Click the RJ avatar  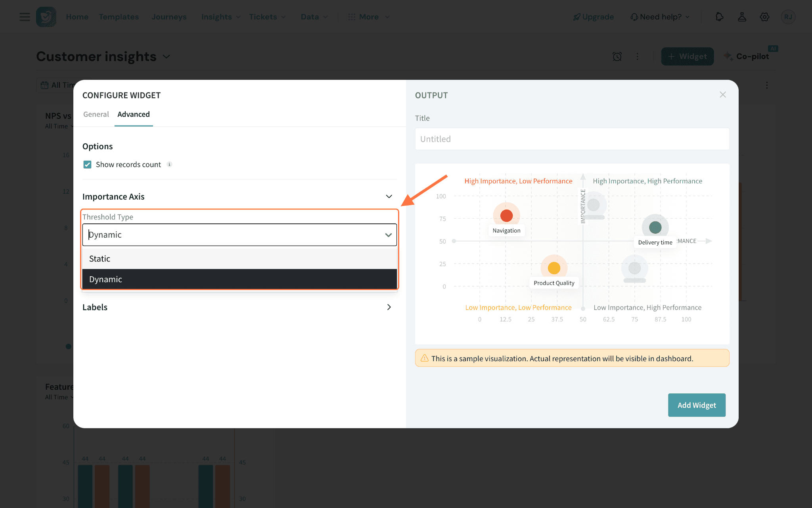pos(788,17)
